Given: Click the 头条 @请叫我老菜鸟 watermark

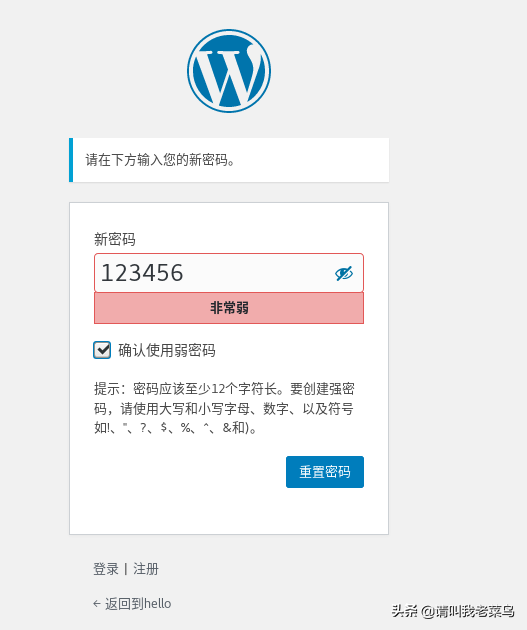Looking at the screenshot, I should (453, 611).
